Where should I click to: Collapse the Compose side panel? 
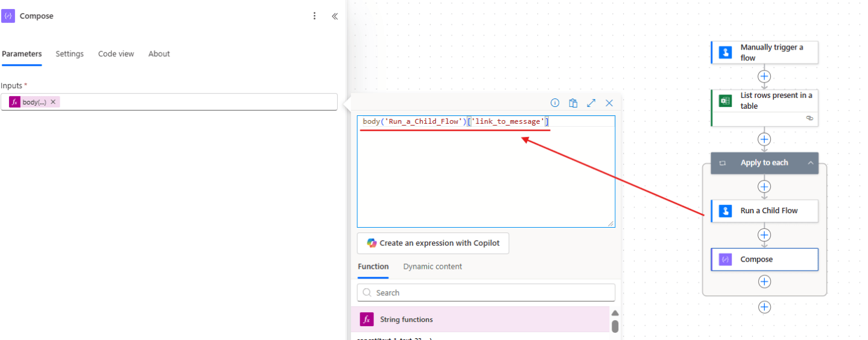pos(334,16)
